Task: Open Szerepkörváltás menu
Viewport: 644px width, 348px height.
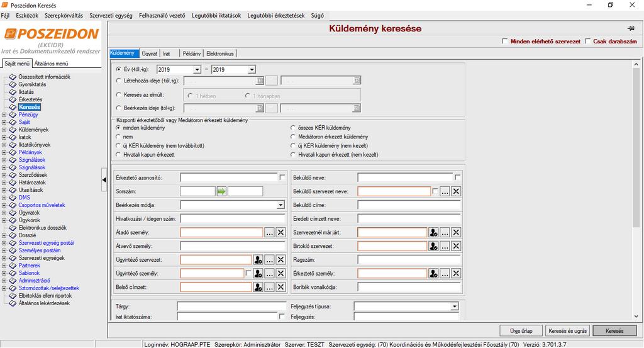Action: [64, 16]
